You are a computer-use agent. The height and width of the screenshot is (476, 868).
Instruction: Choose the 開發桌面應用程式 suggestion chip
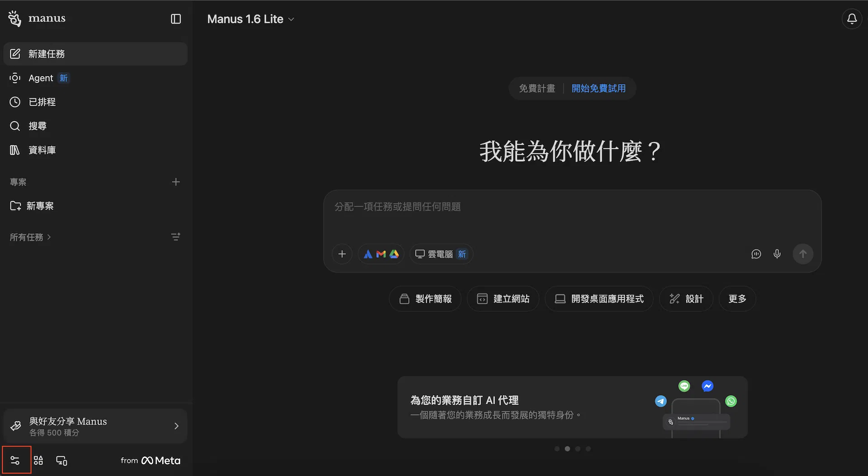click(x=599, y=299)
